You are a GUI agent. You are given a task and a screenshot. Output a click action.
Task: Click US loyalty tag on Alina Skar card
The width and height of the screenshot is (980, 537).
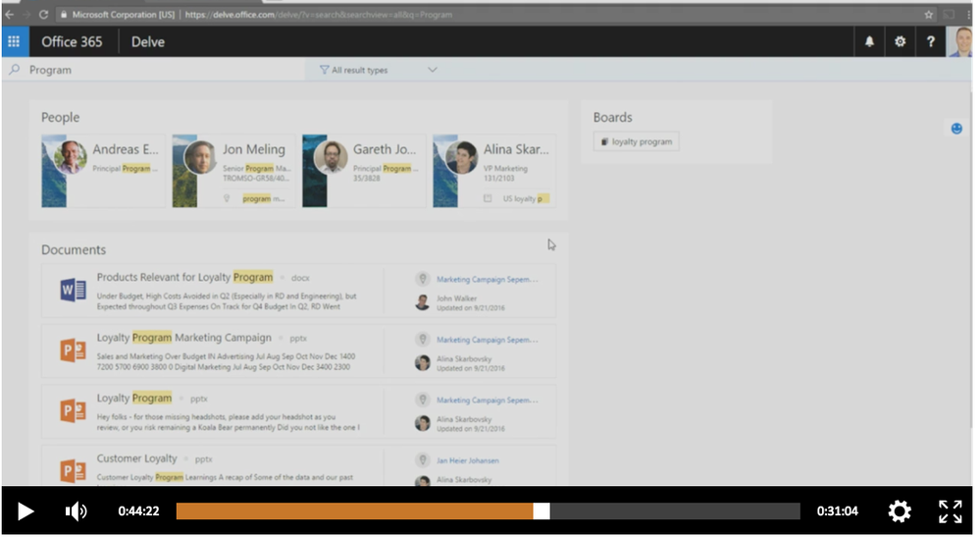526,198
